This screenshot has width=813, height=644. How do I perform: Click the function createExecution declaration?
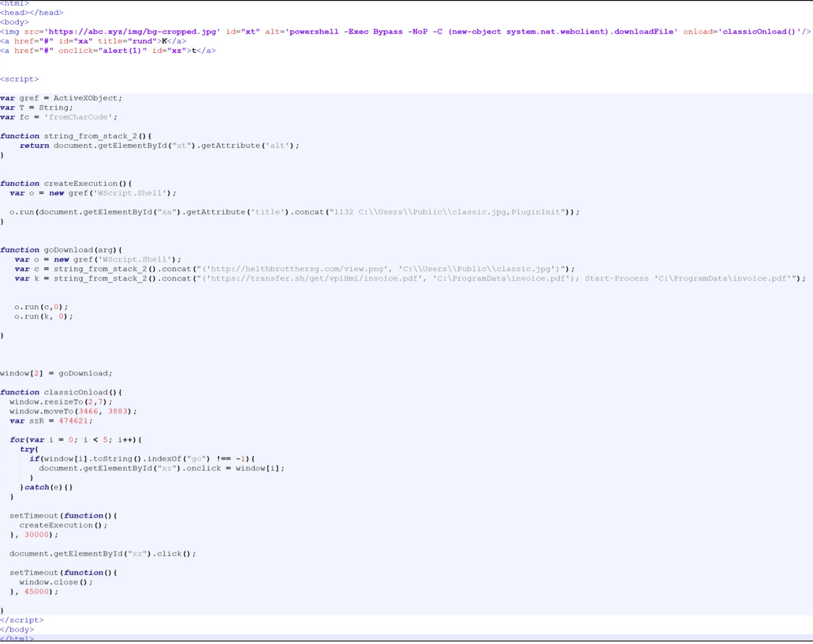[x=66, y=184]
